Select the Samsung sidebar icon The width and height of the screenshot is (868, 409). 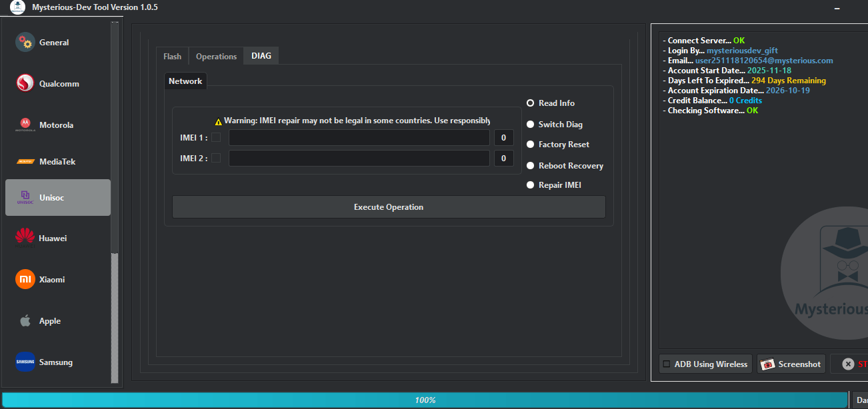pos(25,362)
